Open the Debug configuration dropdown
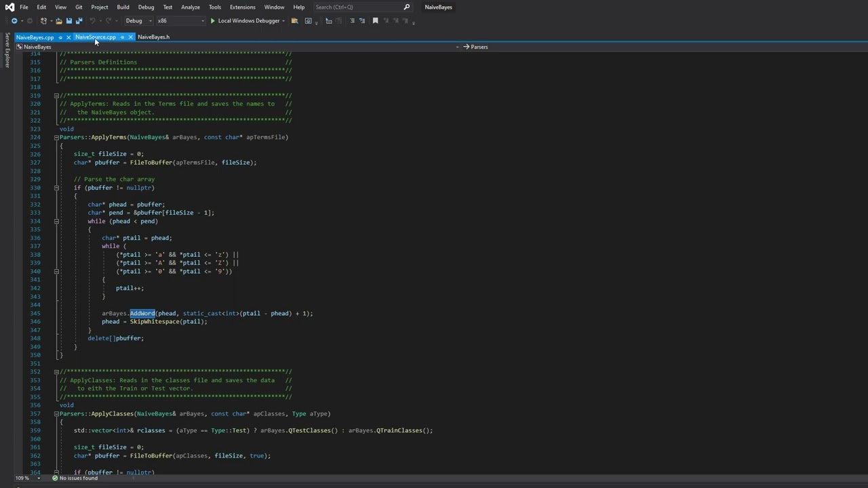868x488 pixels. point(138,20)
